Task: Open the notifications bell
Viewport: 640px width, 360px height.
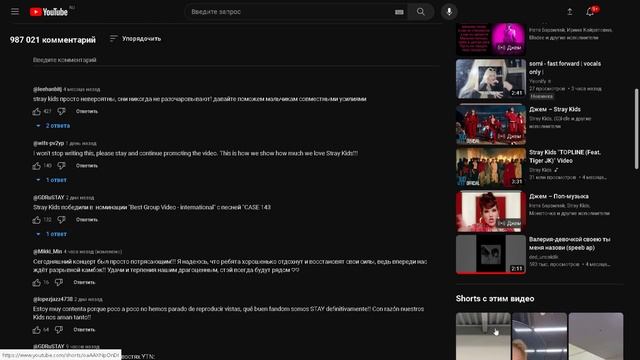Action: click(x=590, y=12)
